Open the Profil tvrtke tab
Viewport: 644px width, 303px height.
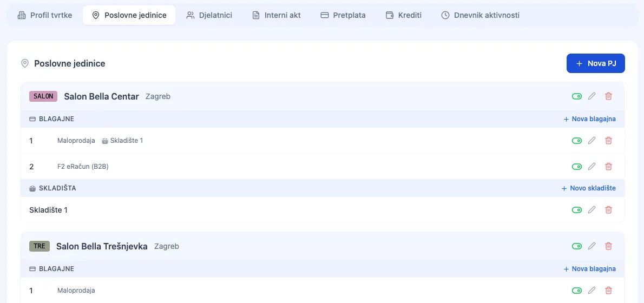(x=45, y=15)
